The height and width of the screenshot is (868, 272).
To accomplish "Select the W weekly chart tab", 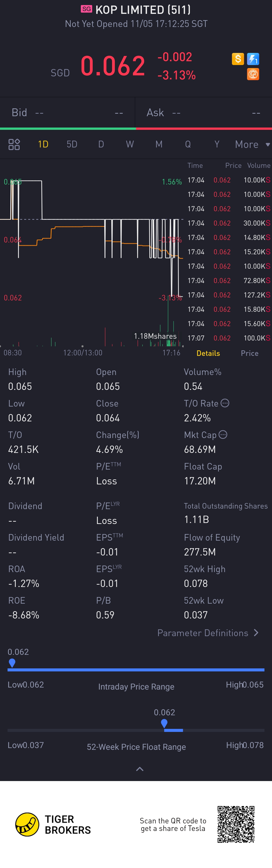I will point(130,145).
